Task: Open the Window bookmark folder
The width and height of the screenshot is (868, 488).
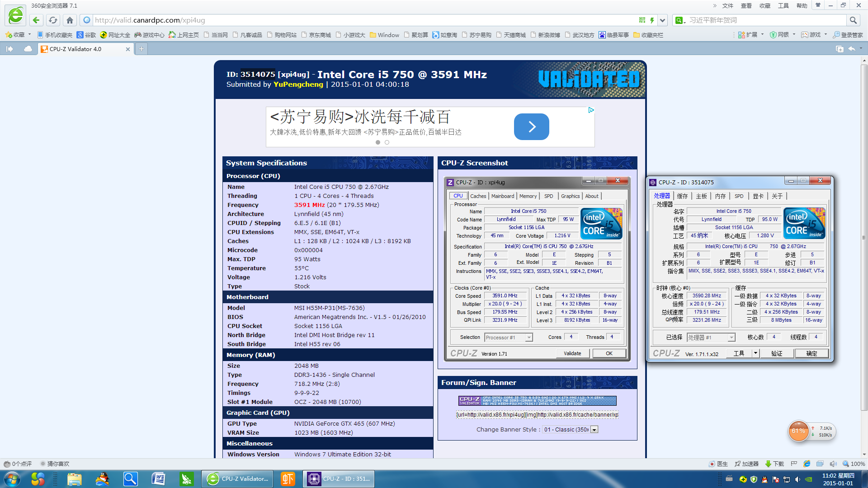Action: pyautogui.click(x=385, y=35)
